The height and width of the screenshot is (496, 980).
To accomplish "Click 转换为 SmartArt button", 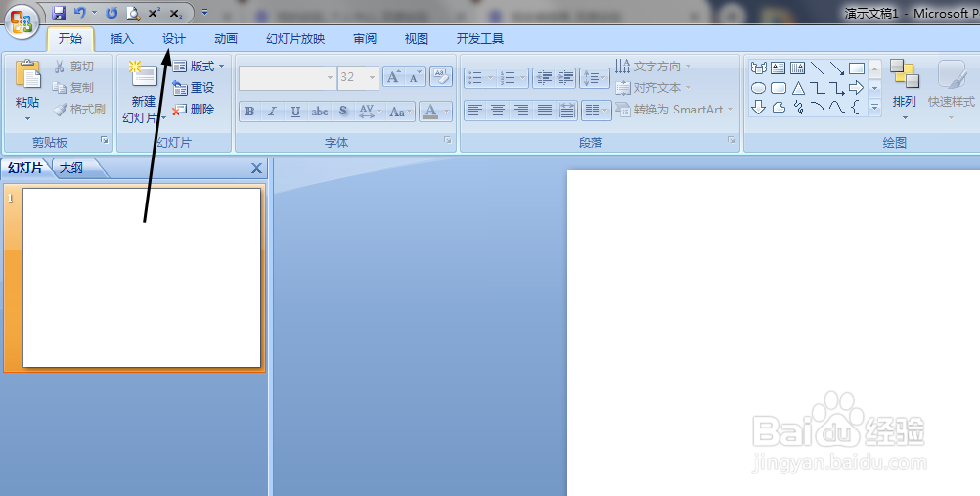I will pos(674,110).
